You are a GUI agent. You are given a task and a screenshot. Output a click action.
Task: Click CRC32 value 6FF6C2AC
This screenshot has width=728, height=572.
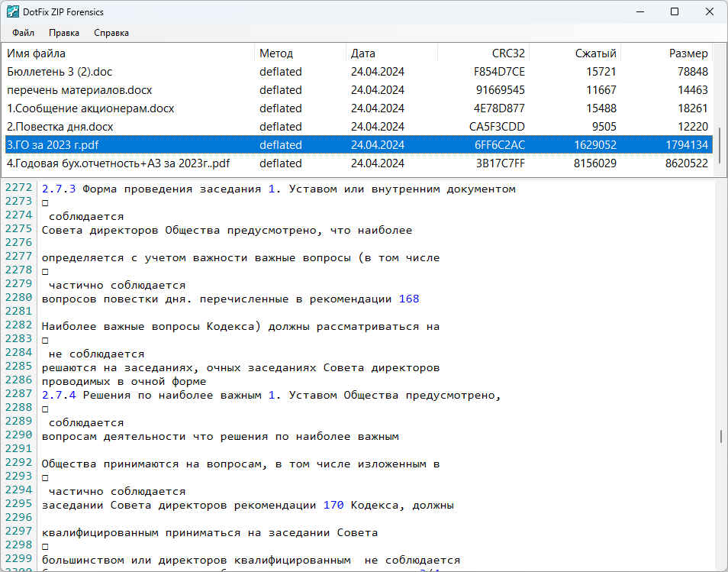tap(500, 145)
